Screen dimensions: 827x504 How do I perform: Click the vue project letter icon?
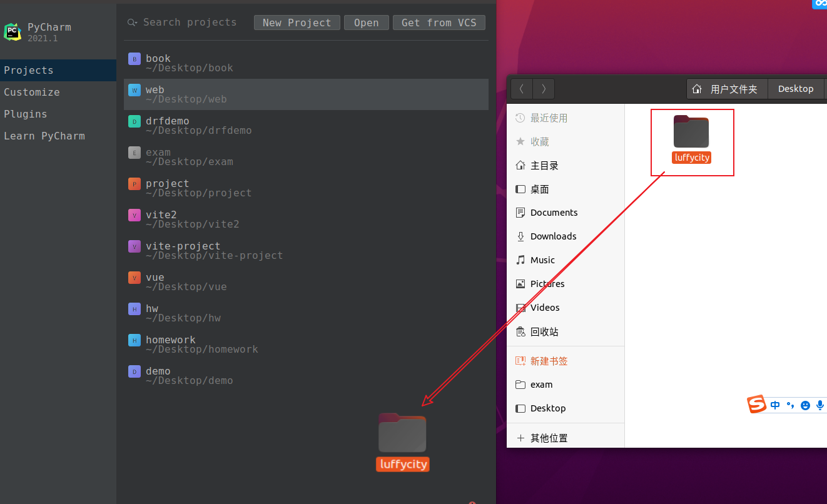[x=134, y=278]
